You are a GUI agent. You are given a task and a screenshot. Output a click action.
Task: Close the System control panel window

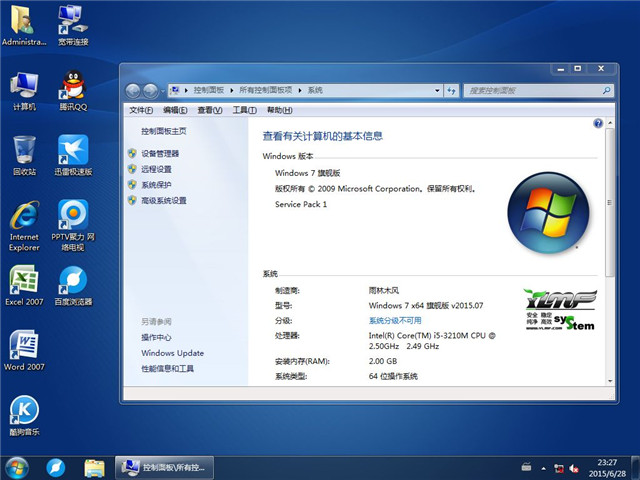(601, 69)
